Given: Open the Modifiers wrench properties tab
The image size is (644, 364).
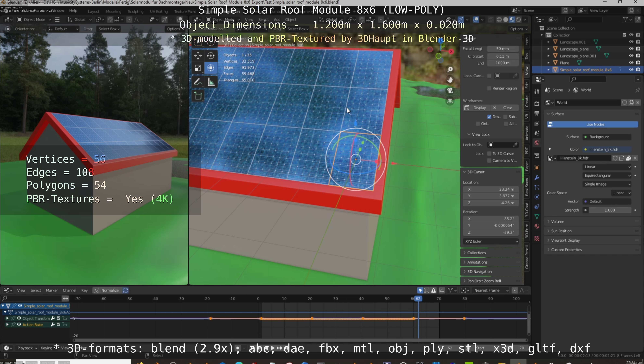Looking at the screenshot, I should pos(537,178).
